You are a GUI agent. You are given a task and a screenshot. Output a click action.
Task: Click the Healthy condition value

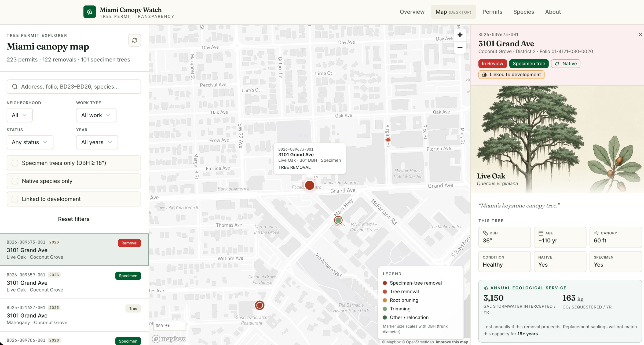point(493,265)
